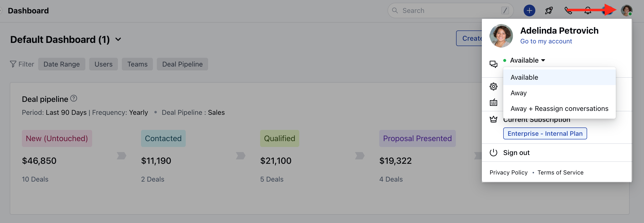Click the keyboard shortcuts icon

(x=493, y=102)
